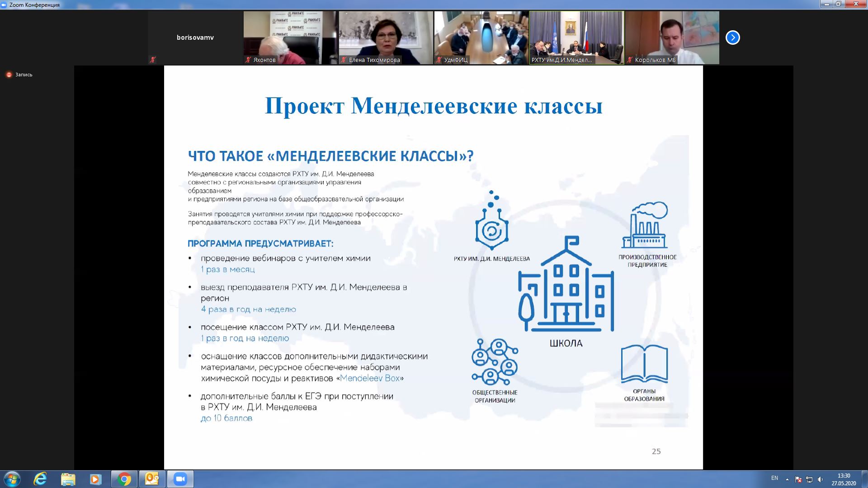Launch Google Chrome from taskbar
868x488 pixels.
tap(124, 479)
